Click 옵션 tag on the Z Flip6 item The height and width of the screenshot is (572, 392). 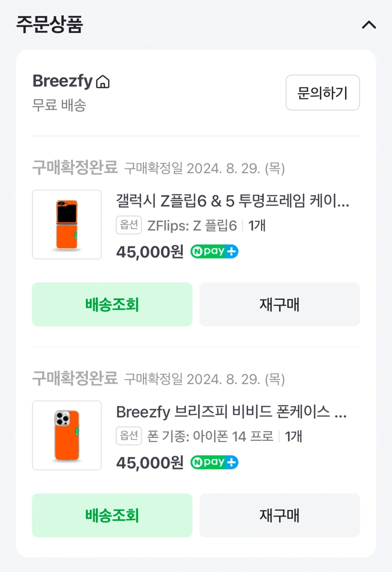pos(129,225)
